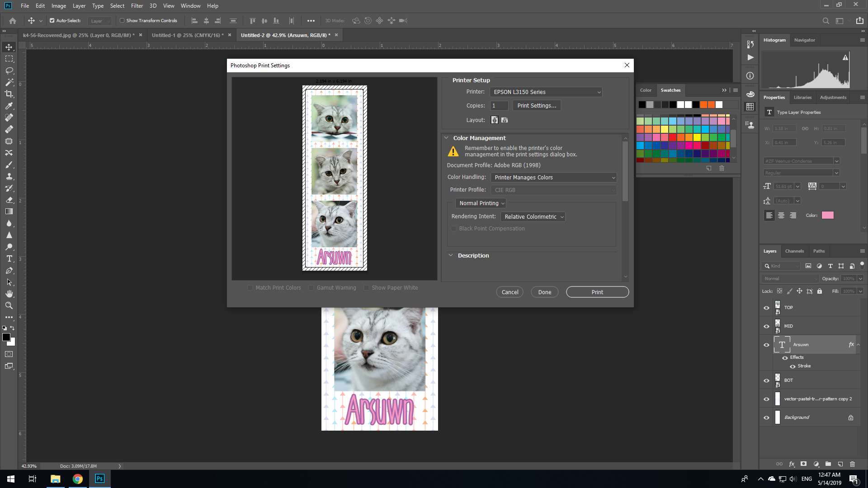868x488 pixels.
Task: Hide the TOP layer visibility
Action: (766, 308)
